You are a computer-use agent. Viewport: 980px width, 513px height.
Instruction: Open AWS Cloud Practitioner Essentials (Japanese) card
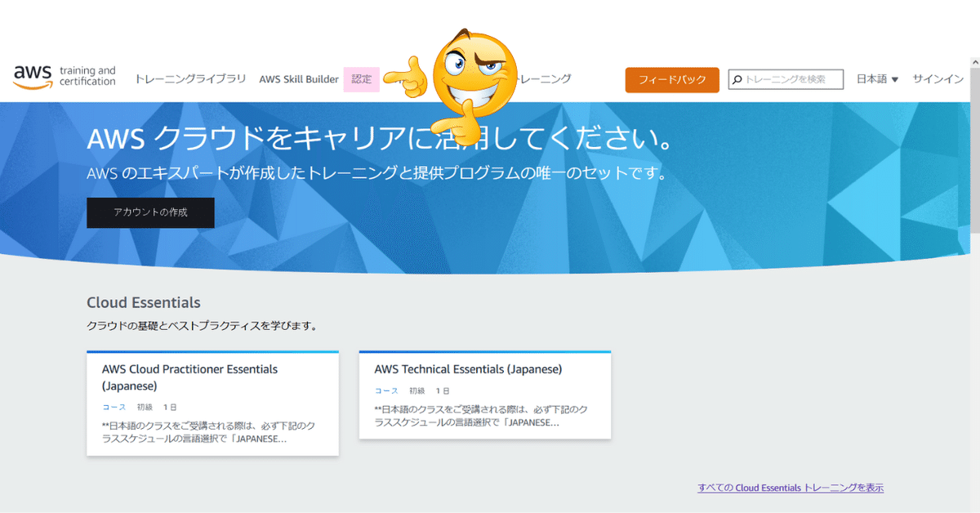point(212,404)
